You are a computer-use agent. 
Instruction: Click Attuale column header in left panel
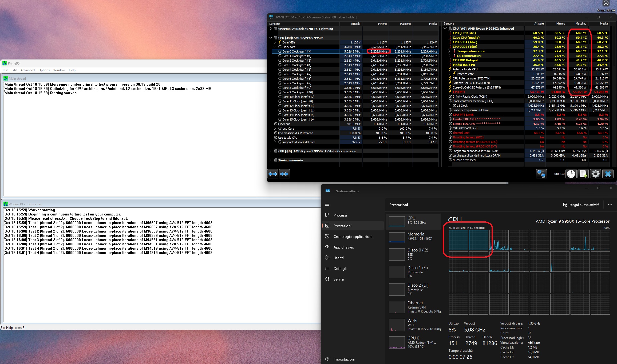pos(351,24)
